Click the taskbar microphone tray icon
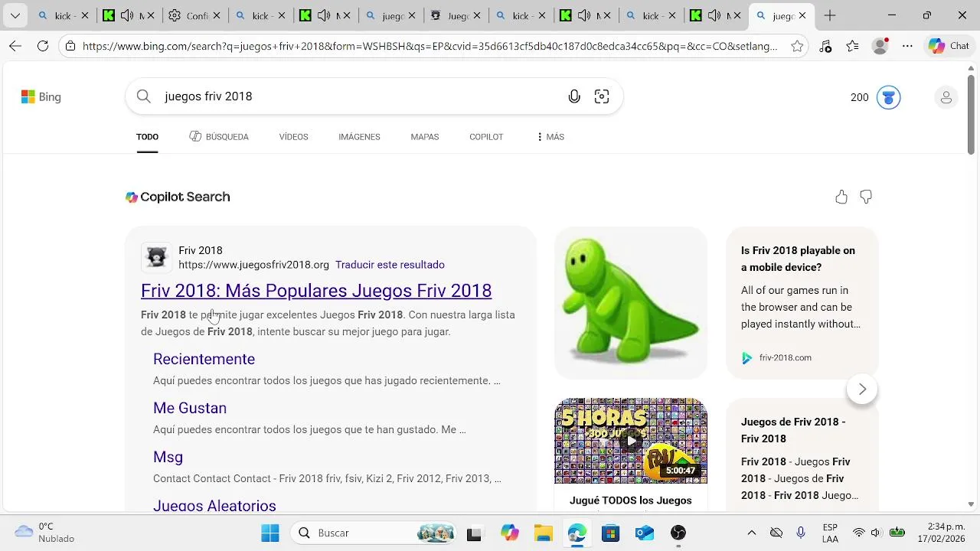The image size is (980, 551). [801, 533]
